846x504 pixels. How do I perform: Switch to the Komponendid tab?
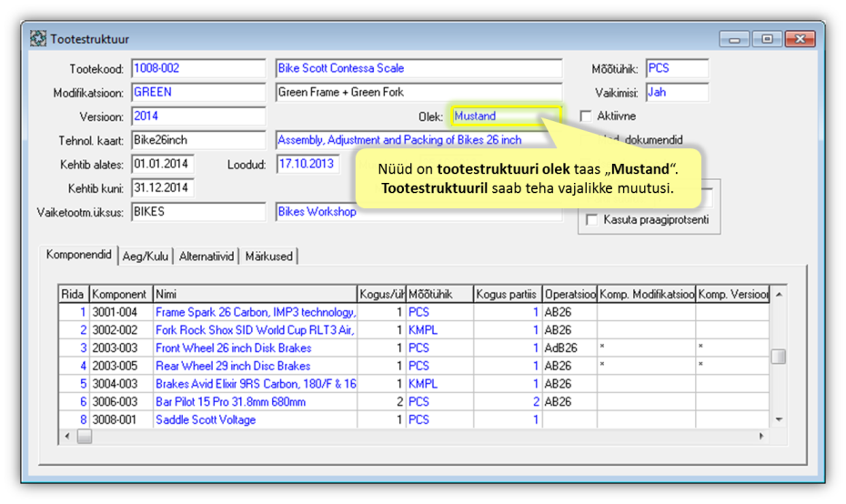click(79, 255)
